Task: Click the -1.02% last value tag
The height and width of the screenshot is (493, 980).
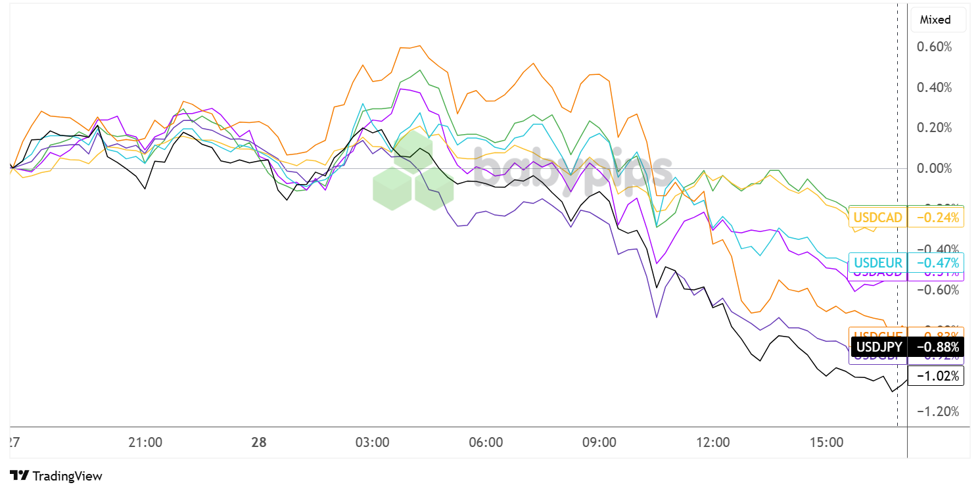Action: click(x=935, y=377)
